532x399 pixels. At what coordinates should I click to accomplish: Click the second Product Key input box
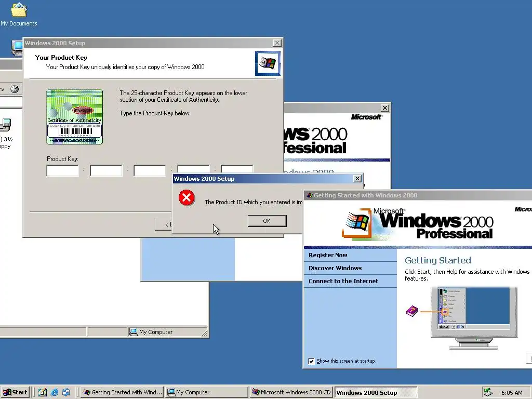106,170
